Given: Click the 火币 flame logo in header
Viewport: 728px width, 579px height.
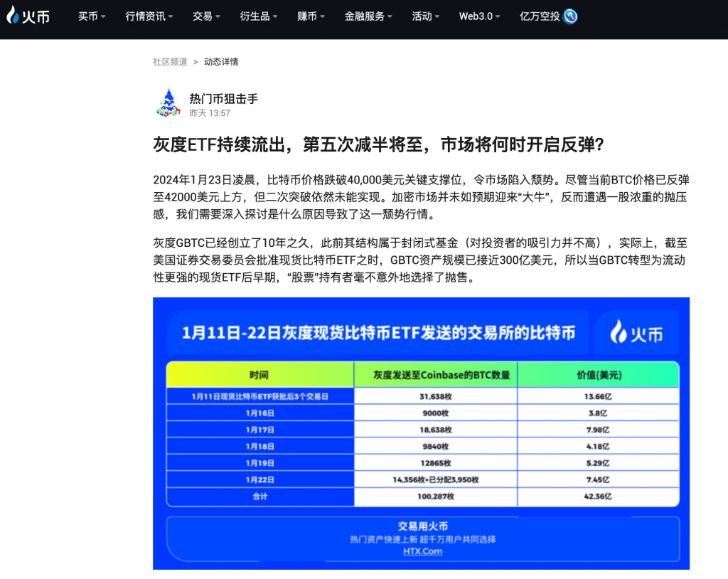Looking at the screenshot, I should [28, 16].
